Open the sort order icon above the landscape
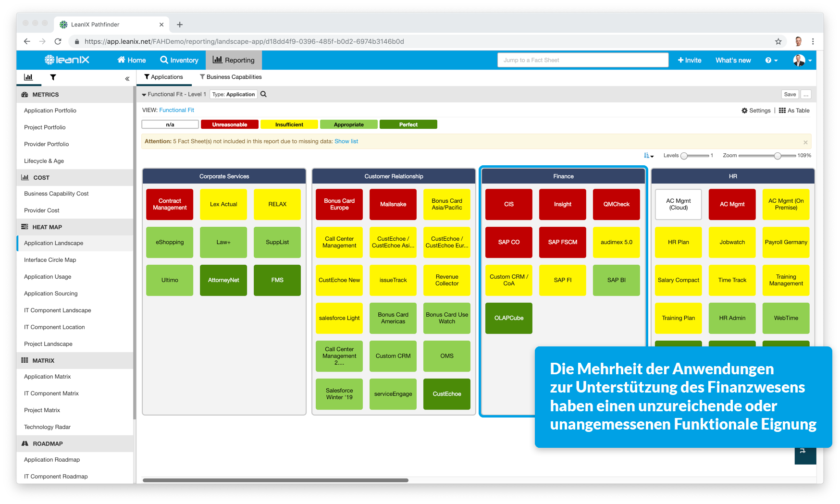This screenshot has width=840, height=504. click(648, 155)
